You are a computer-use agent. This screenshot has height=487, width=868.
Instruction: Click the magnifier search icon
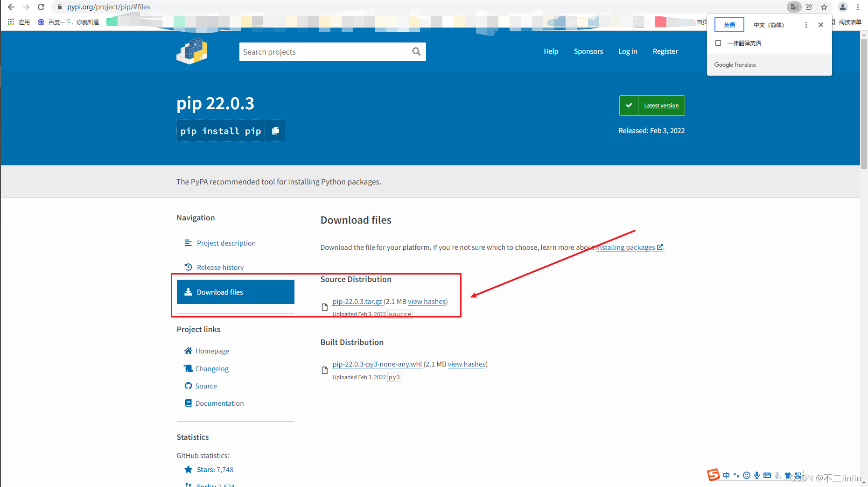[x=416, y=52]
